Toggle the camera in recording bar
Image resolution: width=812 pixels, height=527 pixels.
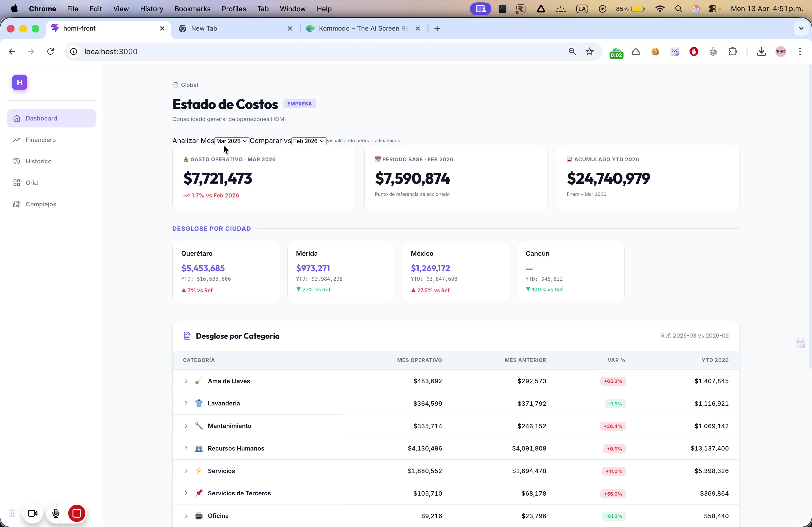(33, 513)
